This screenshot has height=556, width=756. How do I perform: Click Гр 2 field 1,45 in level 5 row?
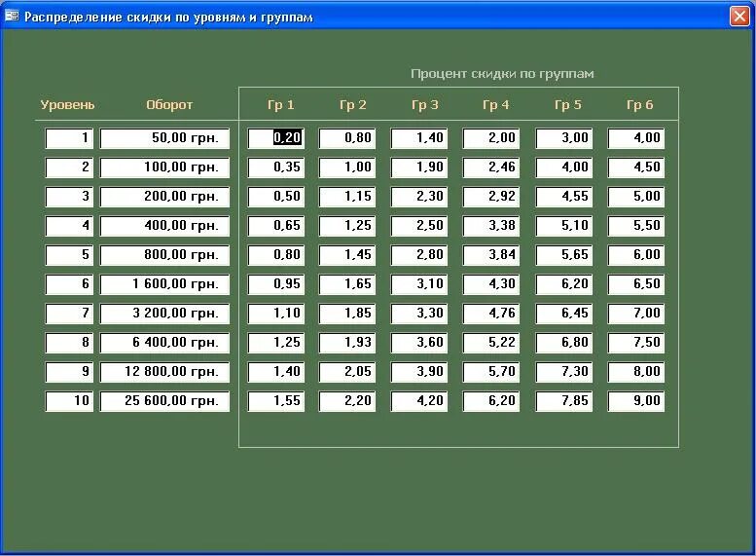(x=347, y=255)
